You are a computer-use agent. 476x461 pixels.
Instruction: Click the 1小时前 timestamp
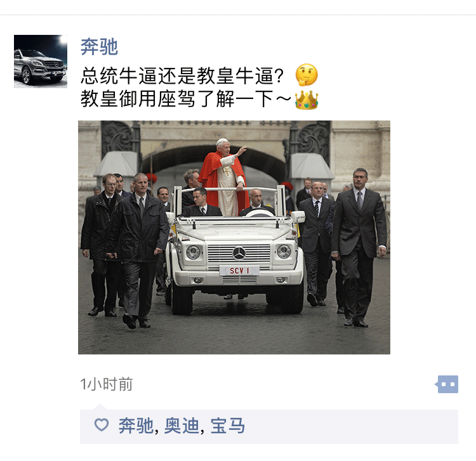[106, 384]
